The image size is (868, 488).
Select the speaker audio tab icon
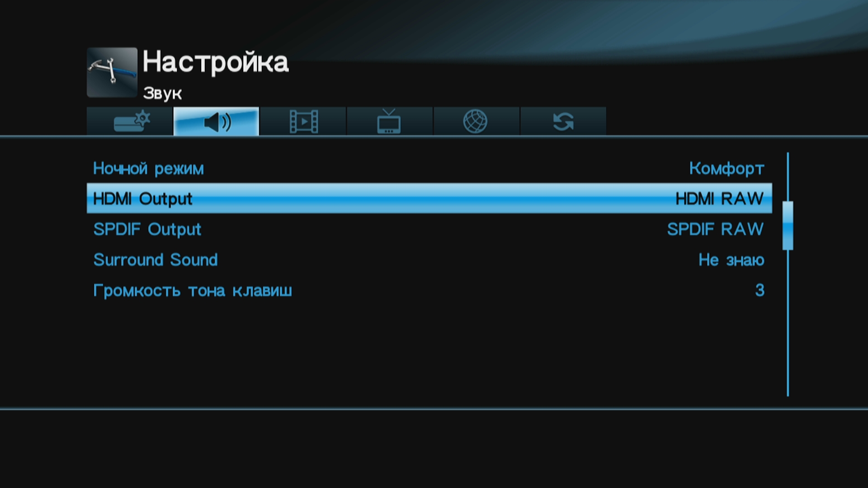point(216,121)
